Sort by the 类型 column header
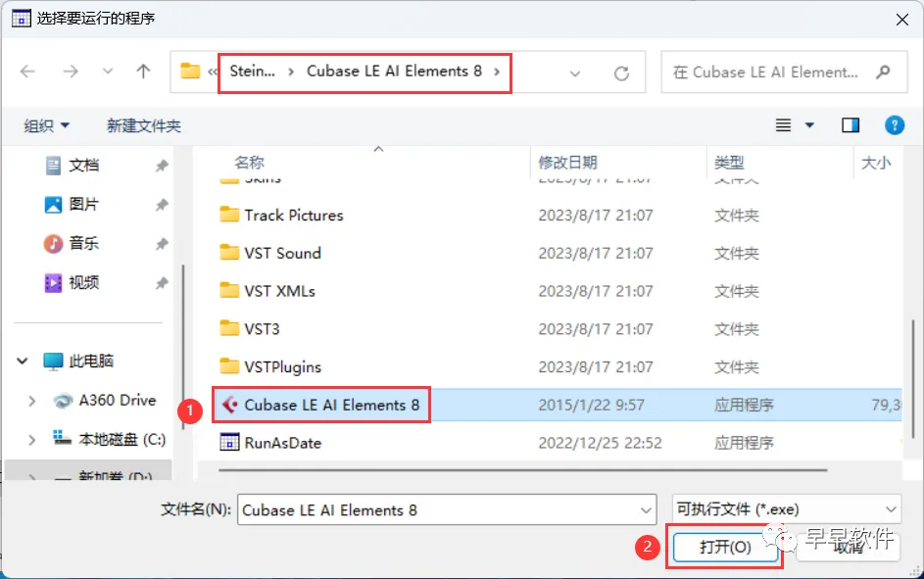This screenshot has height=579, width=924. 729,163
